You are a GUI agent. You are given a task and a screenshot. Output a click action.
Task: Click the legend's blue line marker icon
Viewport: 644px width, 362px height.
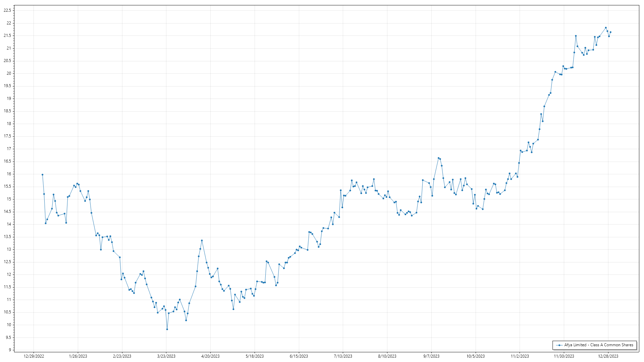pos(559,345)
